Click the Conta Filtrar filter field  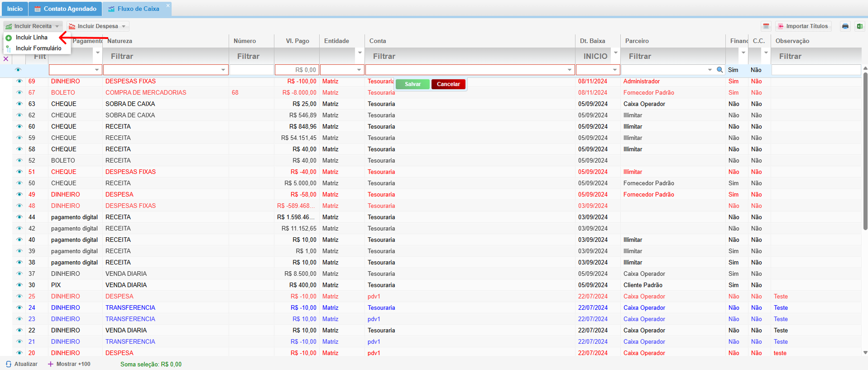coord(470,56)
